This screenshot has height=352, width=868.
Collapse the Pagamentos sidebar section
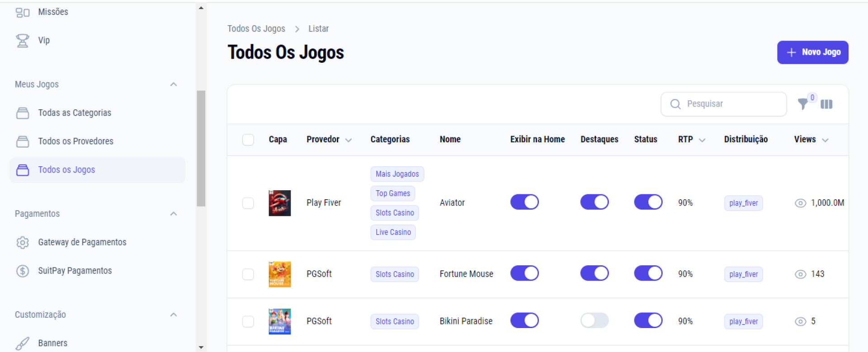[174, 214]
